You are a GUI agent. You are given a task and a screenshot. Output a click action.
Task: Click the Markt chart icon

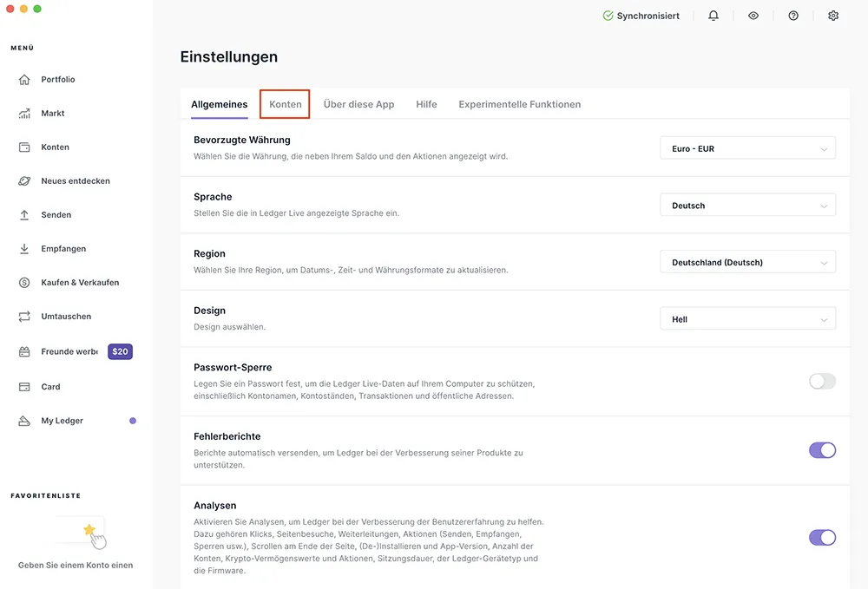[x=24, y=114]
